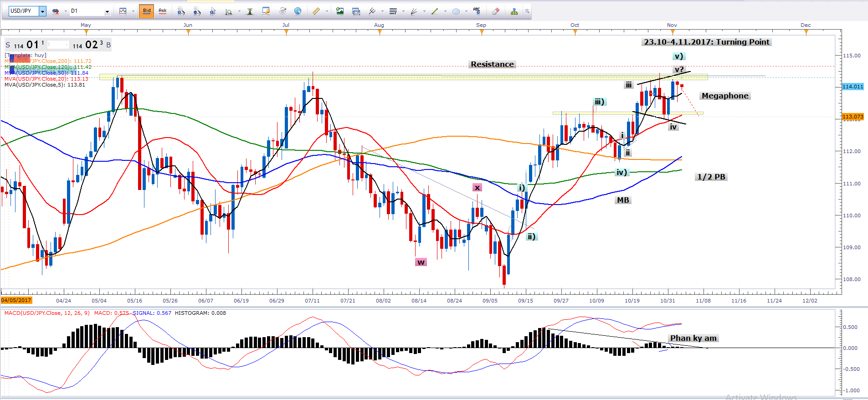
Task: Toggle Bid price display
Action: point(147,11)
